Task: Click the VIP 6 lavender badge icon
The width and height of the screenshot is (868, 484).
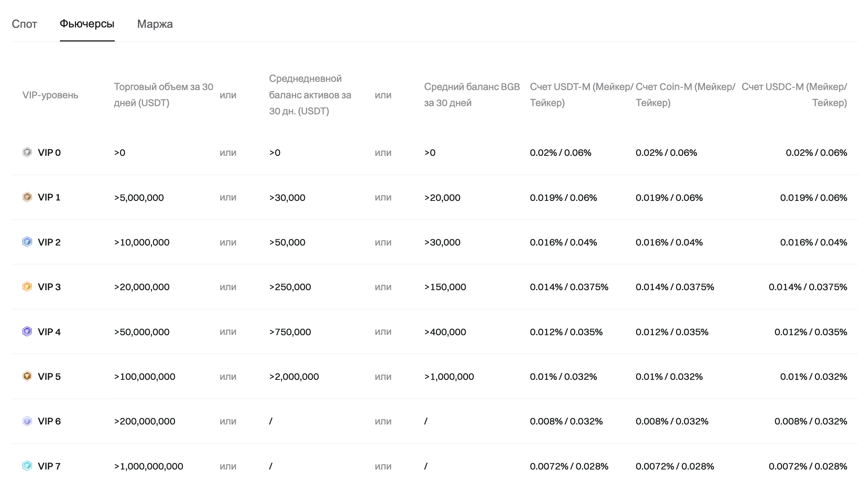Action: tap(27, 421)
